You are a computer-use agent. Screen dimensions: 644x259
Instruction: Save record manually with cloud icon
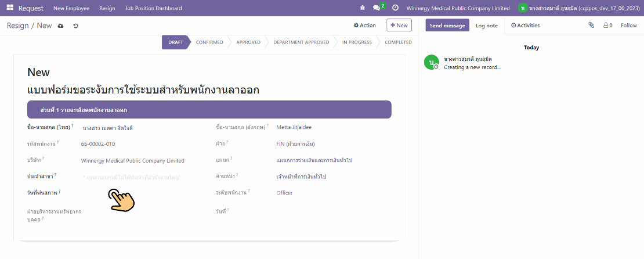pos(61,26)
